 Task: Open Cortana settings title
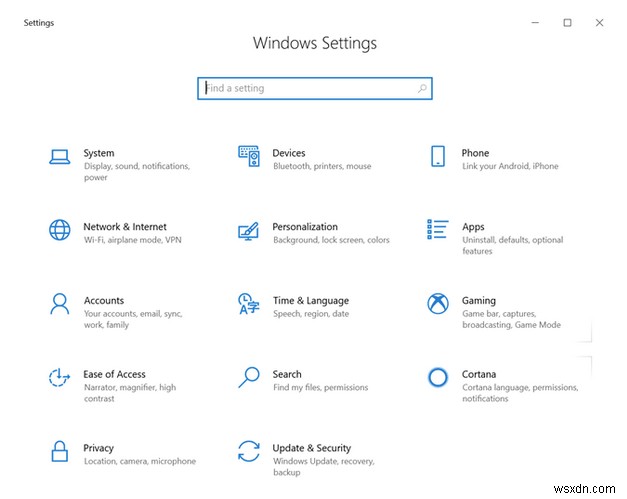479,374
